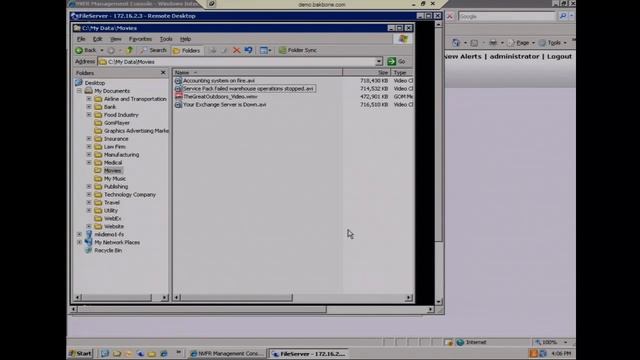Open the Tools menu in Explorer
The width and height of the screenshot is (640, 360).
coord(166,39)
